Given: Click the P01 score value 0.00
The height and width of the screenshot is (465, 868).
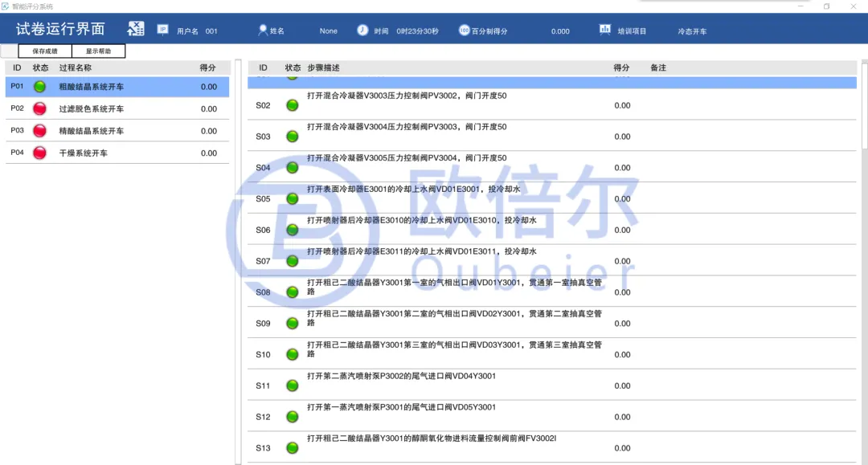Looking at the screenshot, I should 209,87.
